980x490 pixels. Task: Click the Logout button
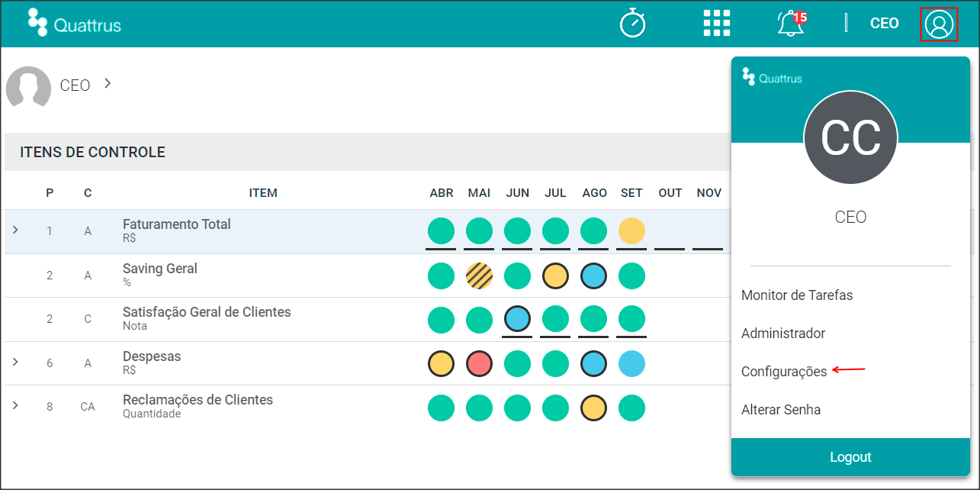[850, 457]
